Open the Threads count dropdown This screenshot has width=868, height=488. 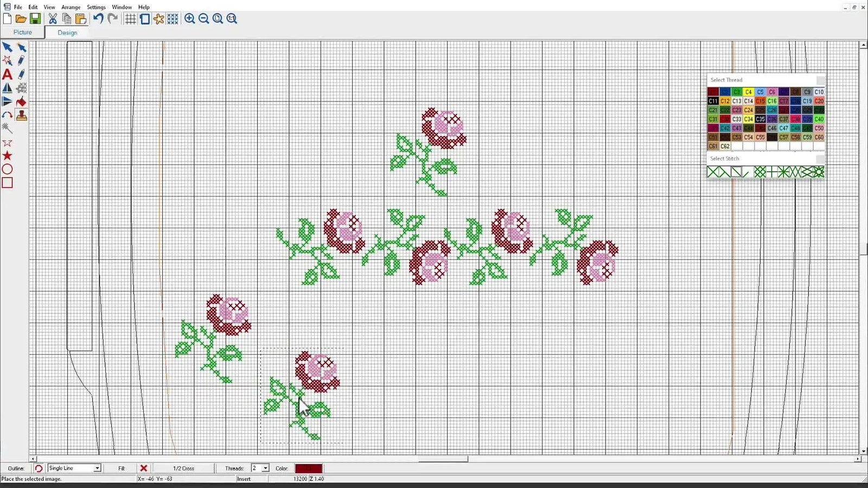tap(265, 468)
